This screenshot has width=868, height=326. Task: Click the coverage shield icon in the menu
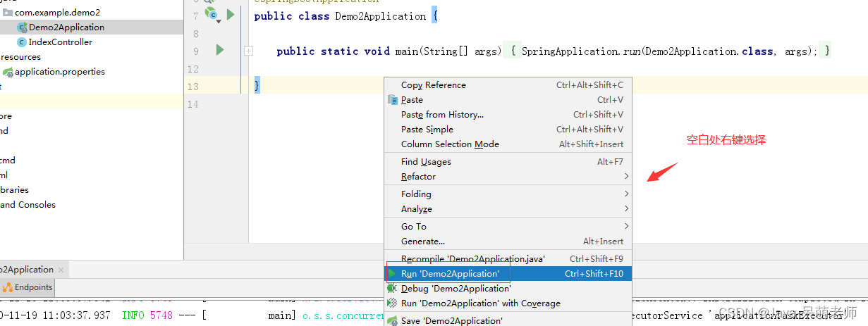point(393,303)
